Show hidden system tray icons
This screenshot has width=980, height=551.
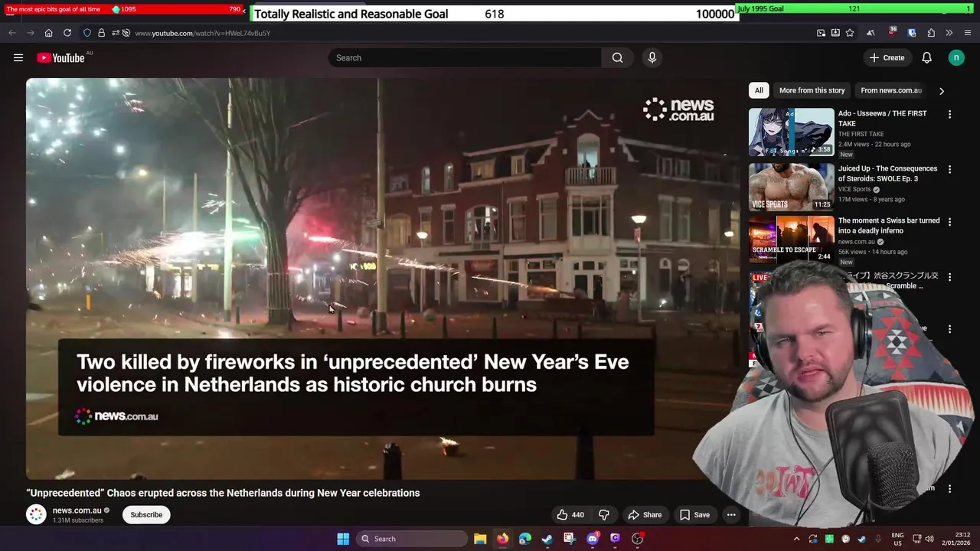coord(796,539)
